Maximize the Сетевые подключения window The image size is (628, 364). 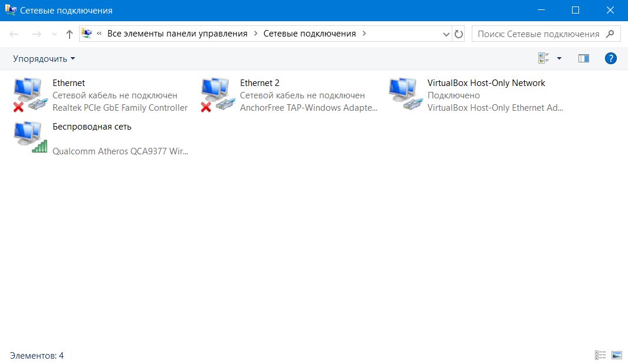pyautogui.click(x=576, y=10)
